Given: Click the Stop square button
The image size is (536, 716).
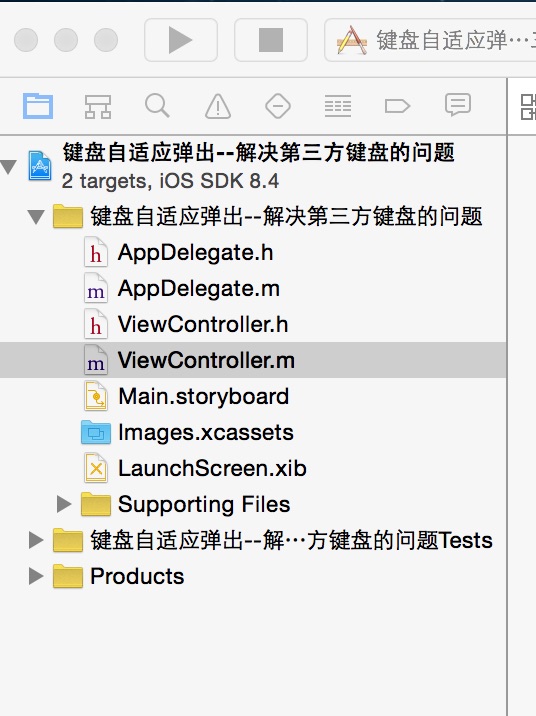Looking at the screenshot, I should point(271,40).
